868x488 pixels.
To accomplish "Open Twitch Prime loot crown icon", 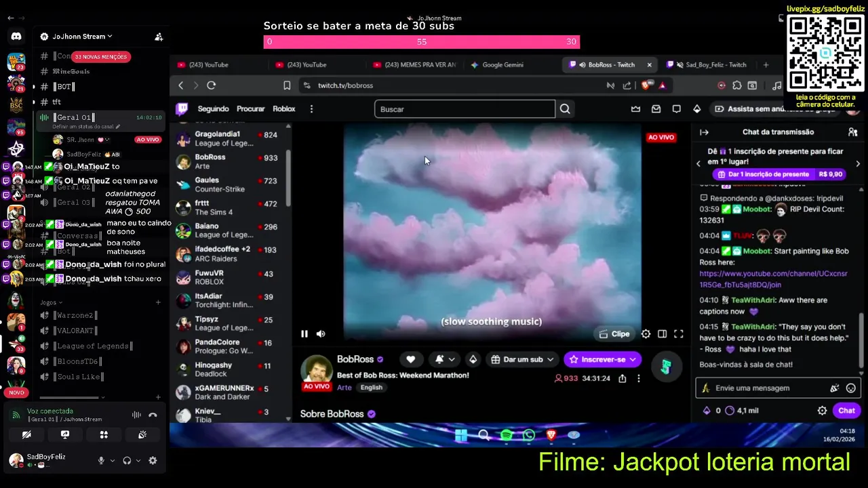I will (635, 109).
